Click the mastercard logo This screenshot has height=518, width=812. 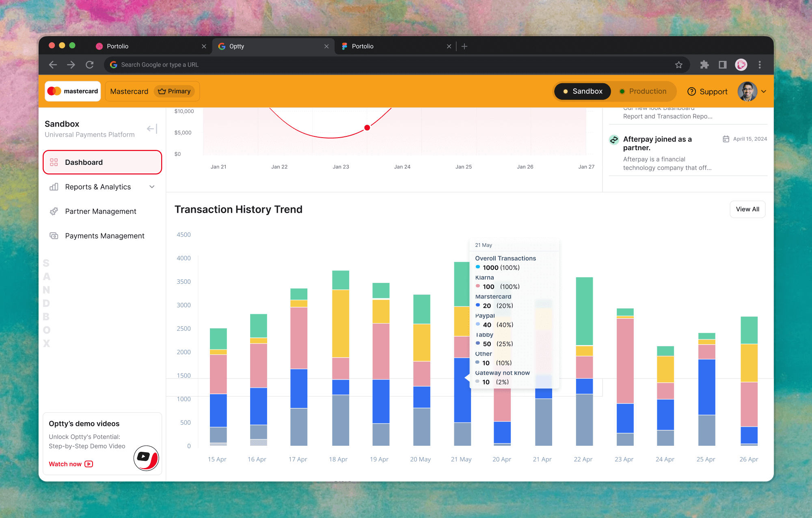click(73, 91)
